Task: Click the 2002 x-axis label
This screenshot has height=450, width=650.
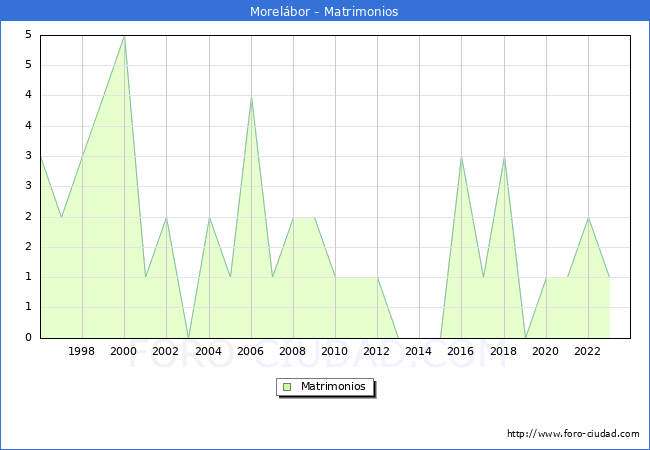Action: [x=166, y=351]
